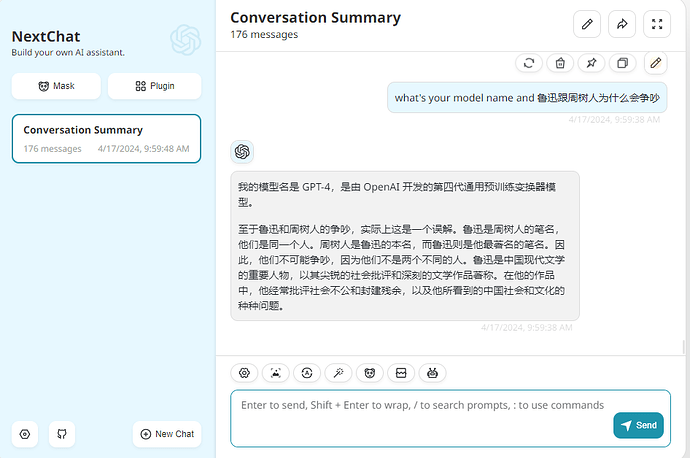Viewport: 690px width, 458px height.
Task: Open model selector robot icon
Action: [x=433, y=373]
